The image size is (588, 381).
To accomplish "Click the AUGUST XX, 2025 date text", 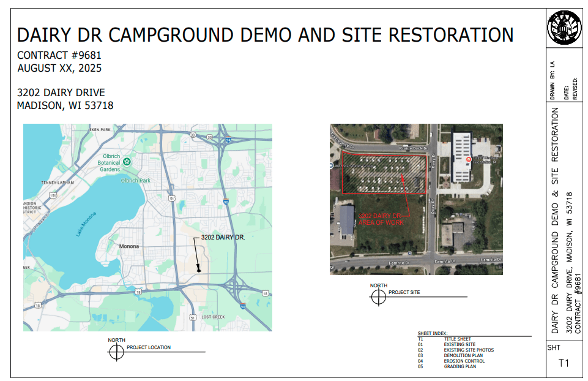I will tap(59, 68).
